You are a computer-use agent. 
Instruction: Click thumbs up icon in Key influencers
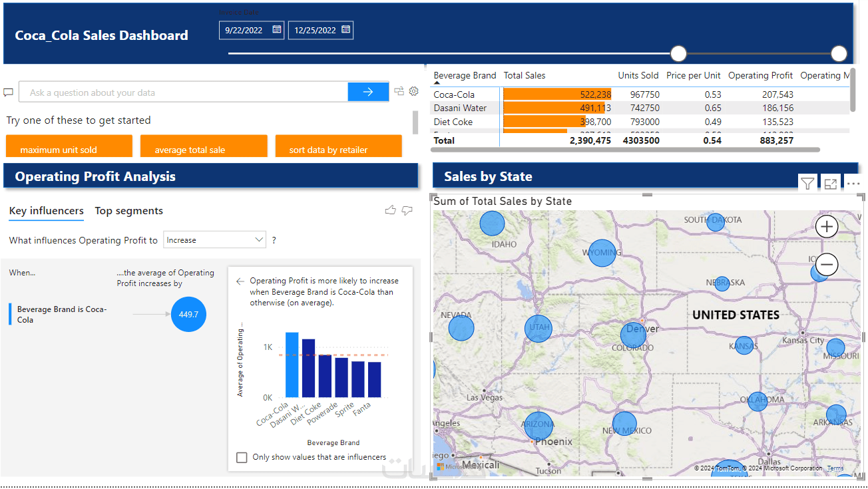click(x=390, y=210)
